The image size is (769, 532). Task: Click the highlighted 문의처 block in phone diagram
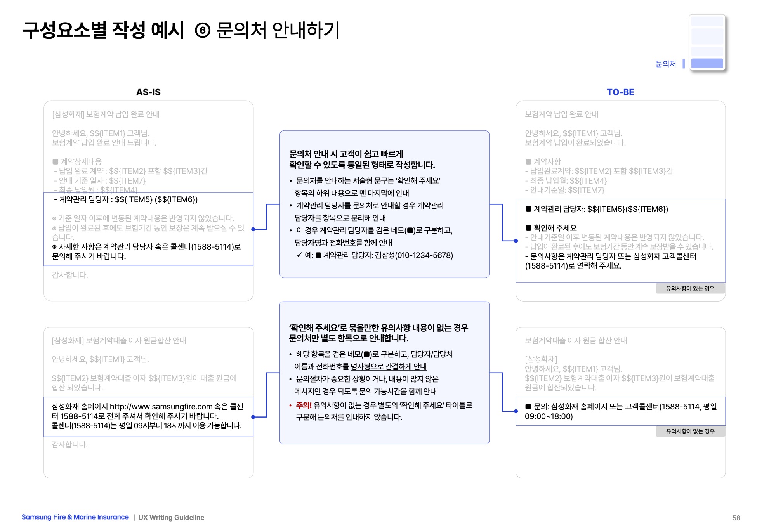tap(707, 63)
